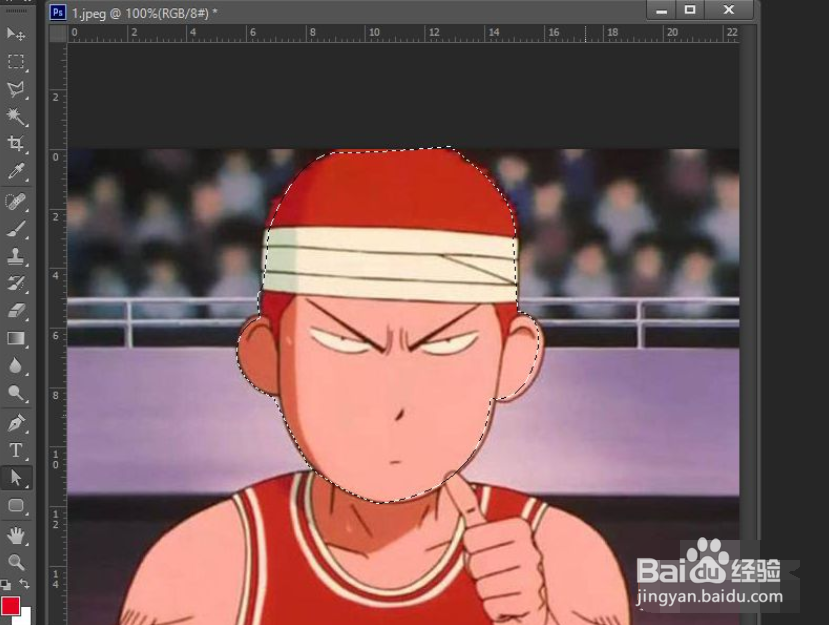Select the Clone Stamp tool
829x625 pixels.
pyautogui.click(x=16, y=256)
